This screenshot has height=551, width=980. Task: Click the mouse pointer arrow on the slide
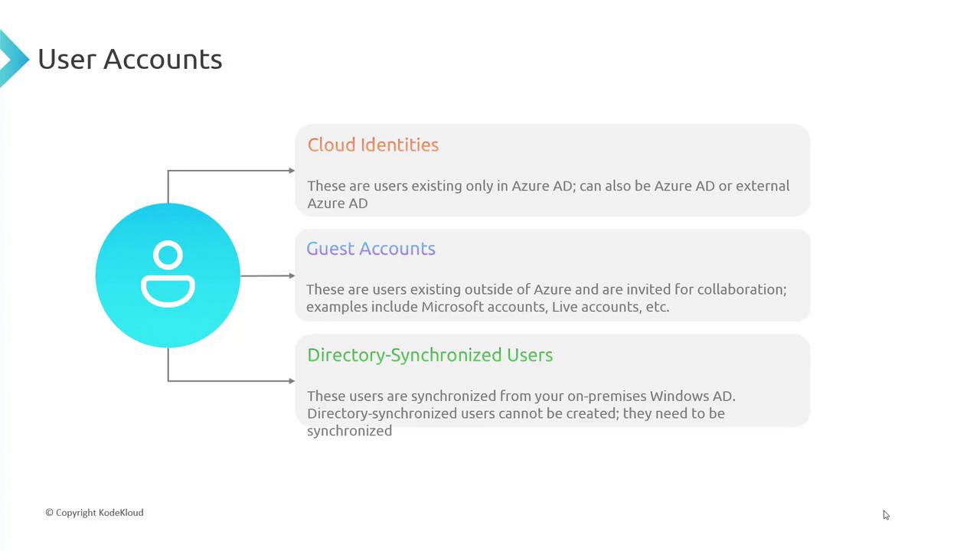pyautogui.click(x=886, y=515)
